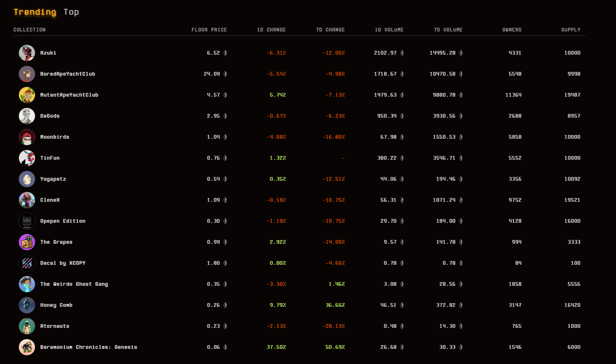Open the MutantApeYachtClub collection link
Screen dimensions: 616x364
pyautogui.click(x=69, y=95)
